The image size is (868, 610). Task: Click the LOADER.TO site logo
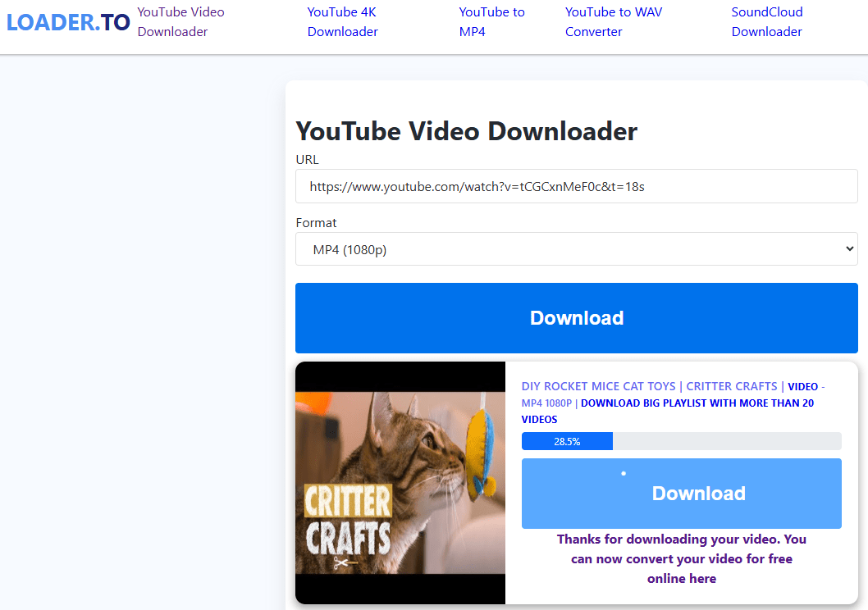coord(68,22)
